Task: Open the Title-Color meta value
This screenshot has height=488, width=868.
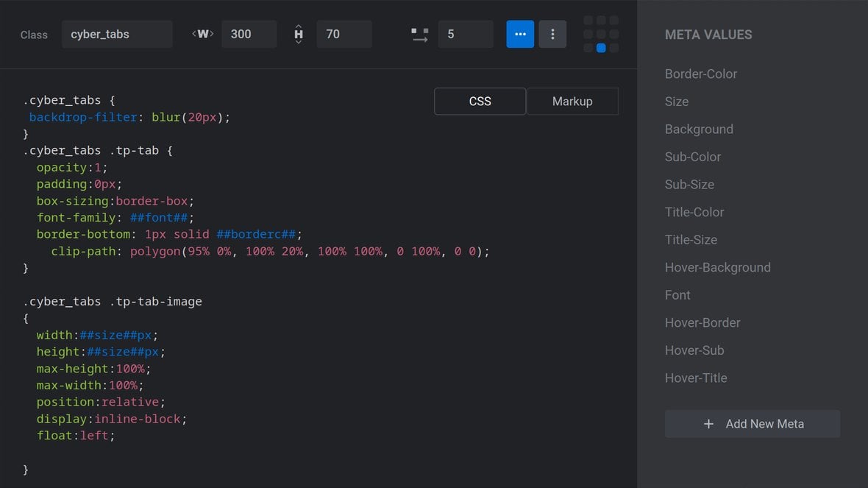Action: pyautogui.click(x=694, y=212)
